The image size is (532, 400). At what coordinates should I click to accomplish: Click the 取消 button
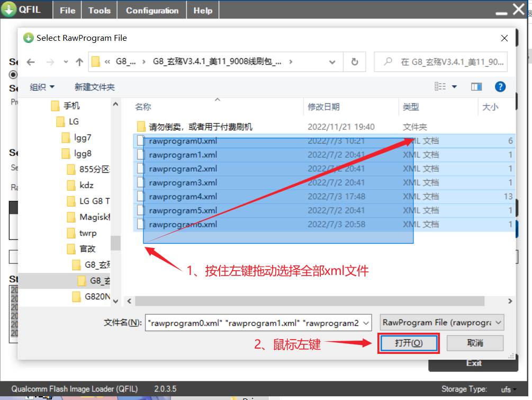pos(474,343)
